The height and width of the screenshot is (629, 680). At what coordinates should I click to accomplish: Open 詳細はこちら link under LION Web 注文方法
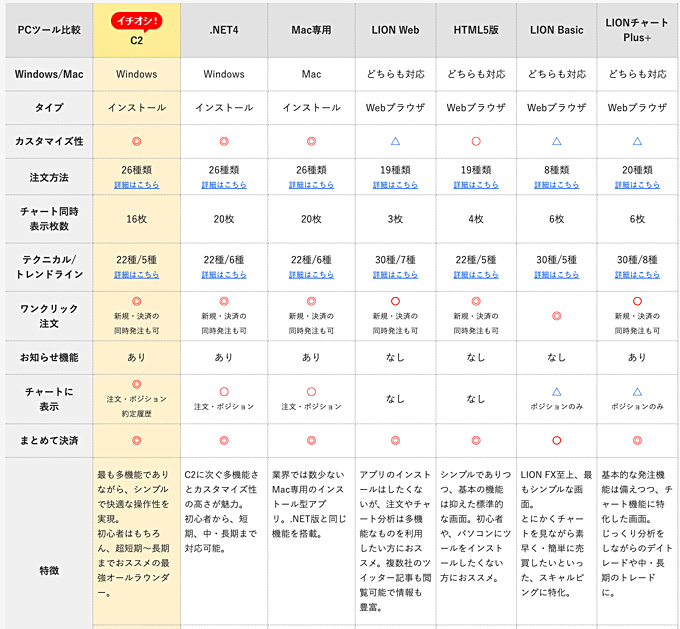pyautogui.click(x=395, y=185)
